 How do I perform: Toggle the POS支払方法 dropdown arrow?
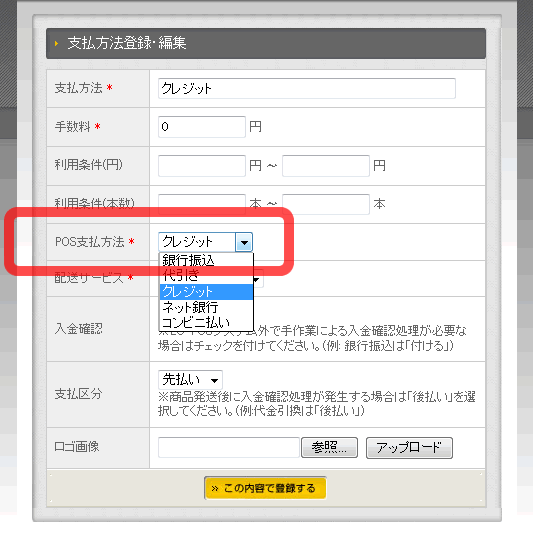[244, 242]
